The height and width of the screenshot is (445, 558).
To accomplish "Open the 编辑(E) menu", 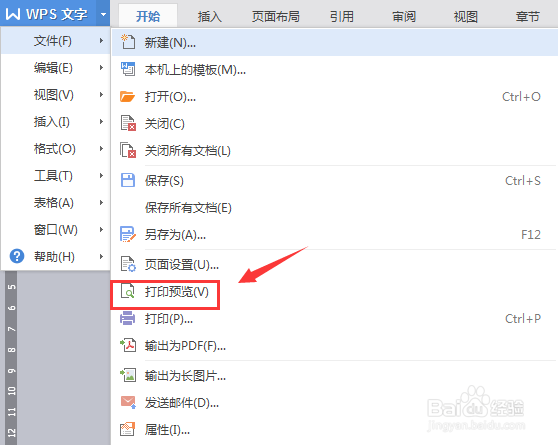I will tap(56, 67).
